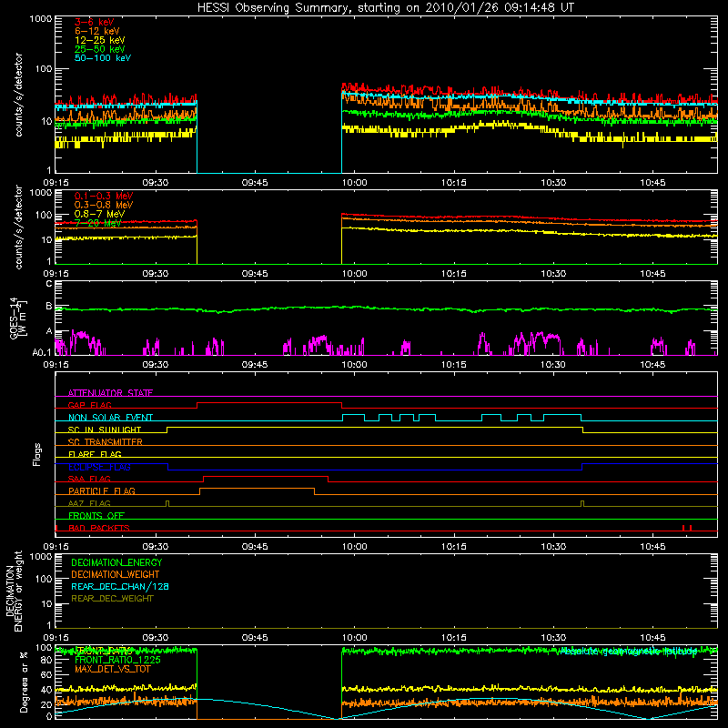The height and width of the screenshot is (728, 728).
Task: Pick the 0.8-7 MeV legend label
Action: point(99,214)
